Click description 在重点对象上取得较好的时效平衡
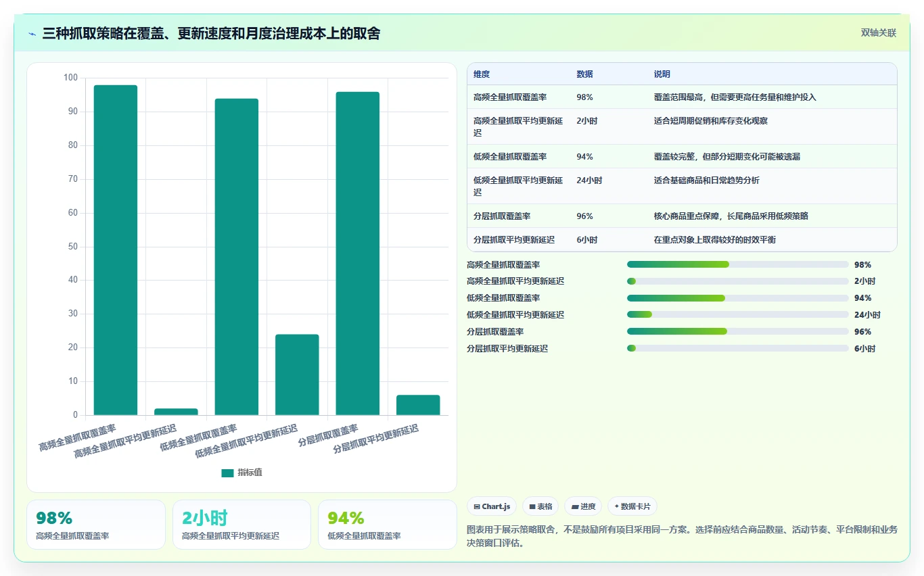This screenshot has height=576, width=924. [x=714, y=239]
